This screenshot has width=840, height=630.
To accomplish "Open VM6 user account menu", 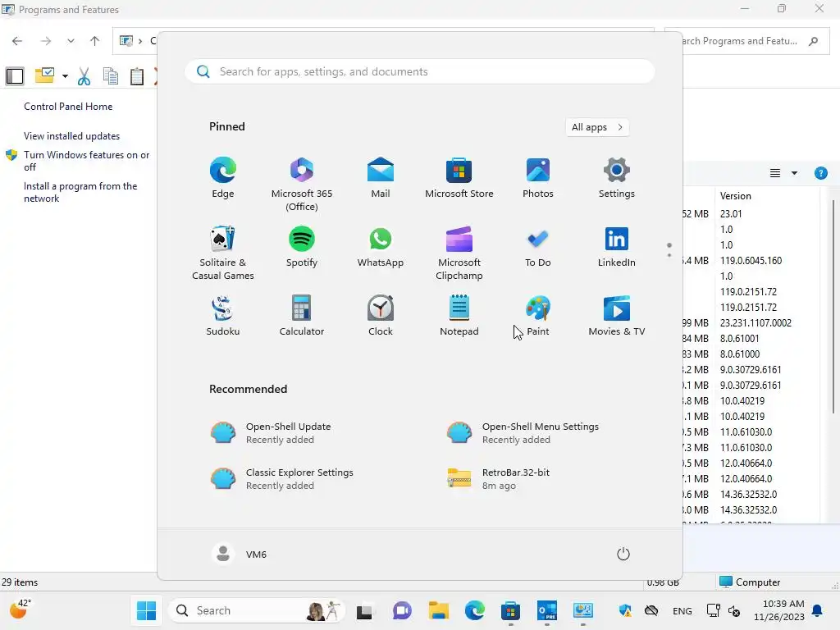I will [240, 554].
